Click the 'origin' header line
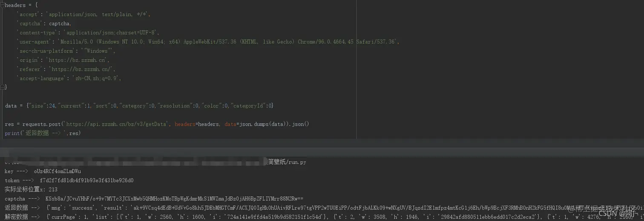Viewport: 644px width, 221px height. tap(63, 60)
